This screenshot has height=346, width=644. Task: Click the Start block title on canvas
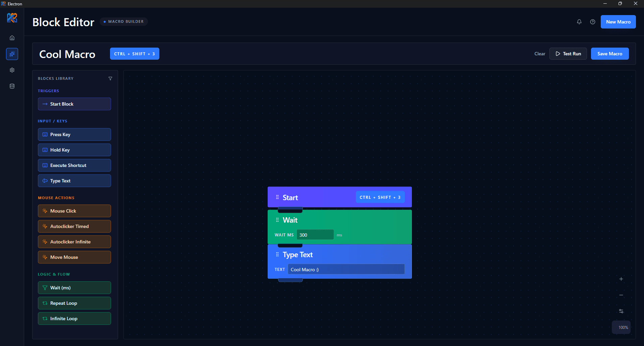pyautogui.click(x=290, y=197)
